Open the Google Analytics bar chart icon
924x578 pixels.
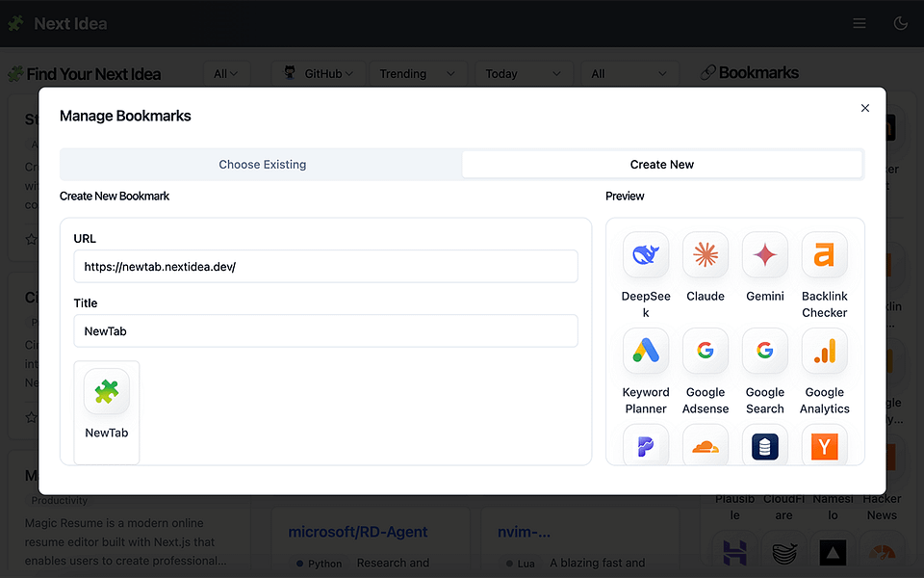click(x=825, y=351)
